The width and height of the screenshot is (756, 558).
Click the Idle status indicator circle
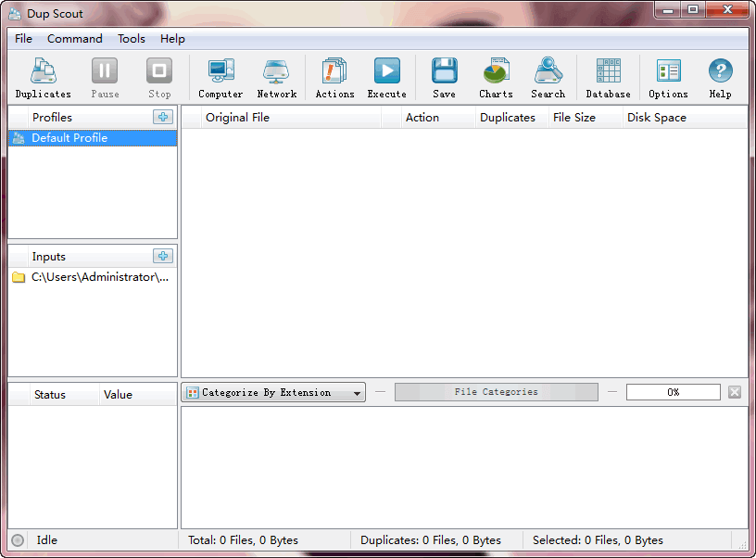tap(18, 540)
